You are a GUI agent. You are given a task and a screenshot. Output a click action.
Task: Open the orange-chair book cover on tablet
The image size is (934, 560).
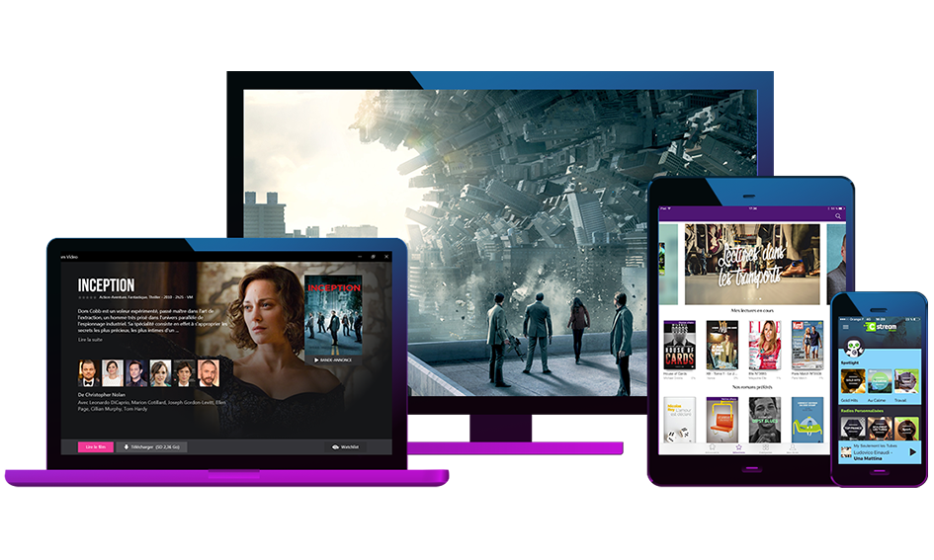(722, 420)
